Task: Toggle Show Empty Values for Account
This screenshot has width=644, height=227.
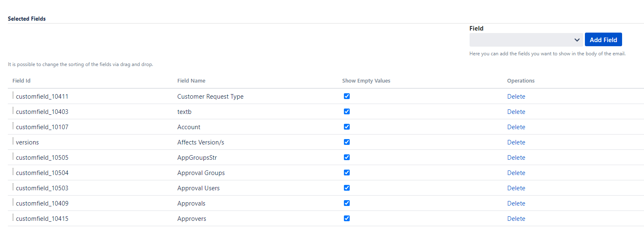Action: (347, 127)
